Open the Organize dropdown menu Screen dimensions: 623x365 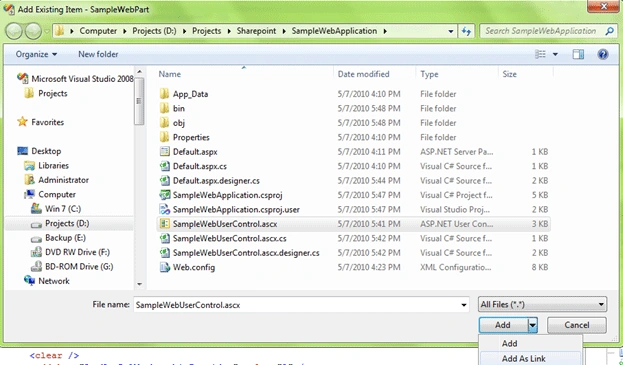point(36,54)
